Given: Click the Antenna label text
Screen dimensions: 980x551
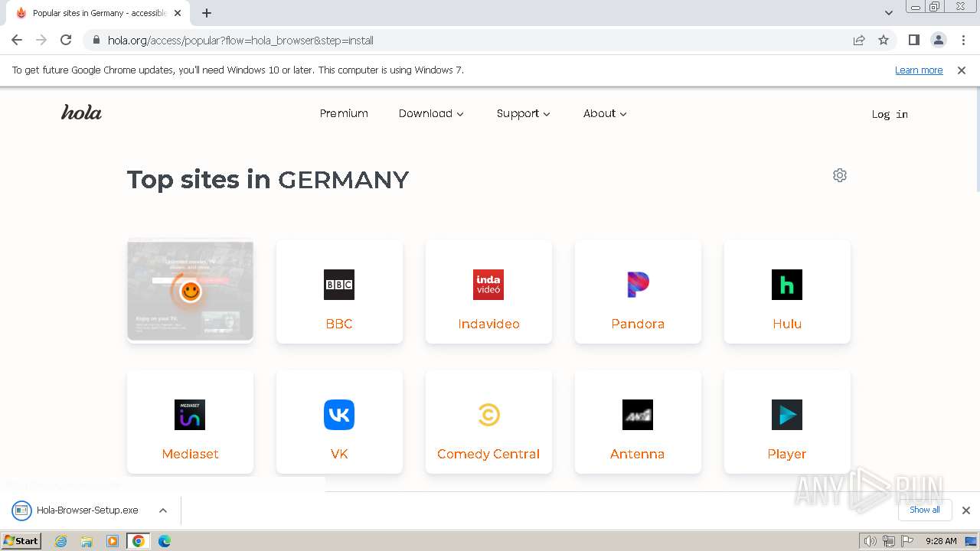Looking at the screenshot, I should point(638,454).
